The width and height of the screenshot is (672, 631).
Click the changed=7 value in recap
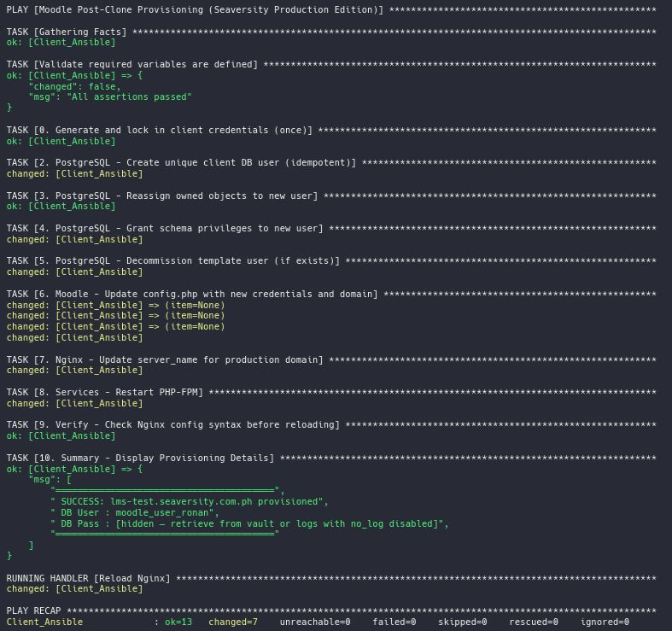(x=233, y=622)
